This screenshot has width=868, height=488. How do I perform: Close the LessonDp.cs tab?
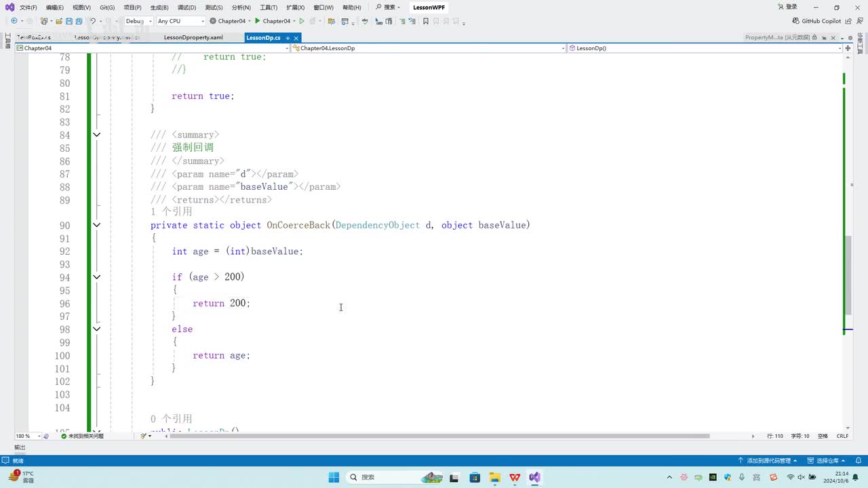tap(296, 38)
